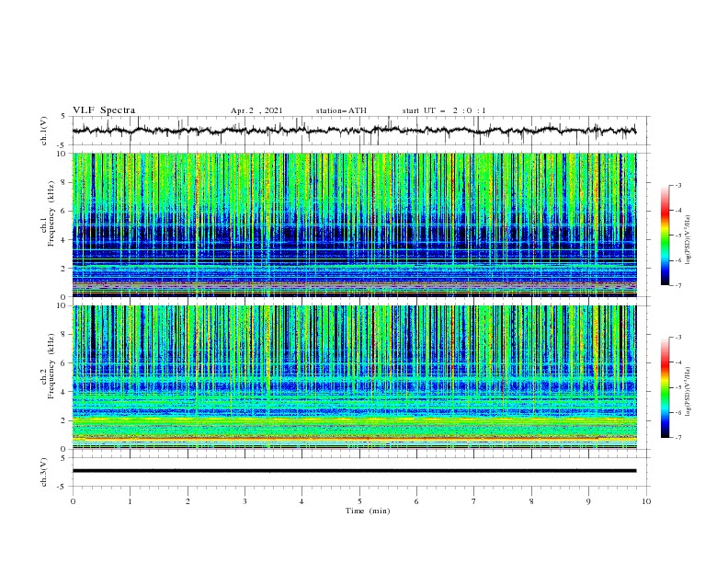Click the "5" tick on the Time axis
This screenshot has width=728, height=563.
pos(359,501)
